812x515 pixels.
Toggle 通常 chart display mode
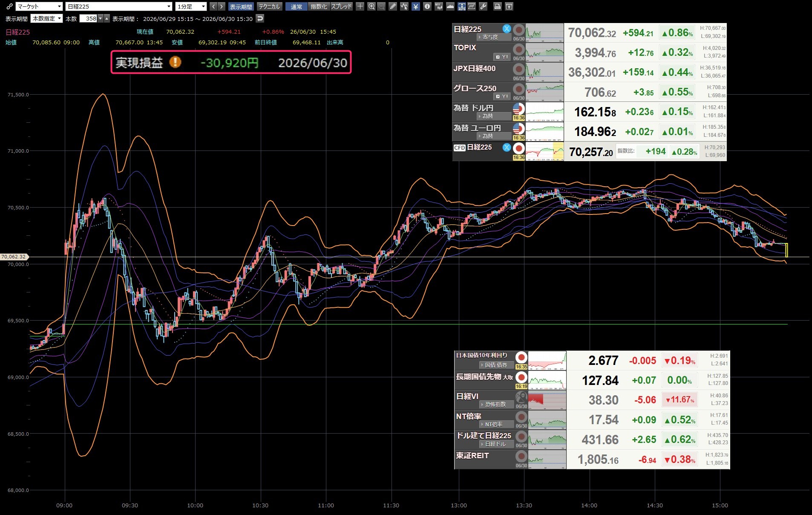296,6
